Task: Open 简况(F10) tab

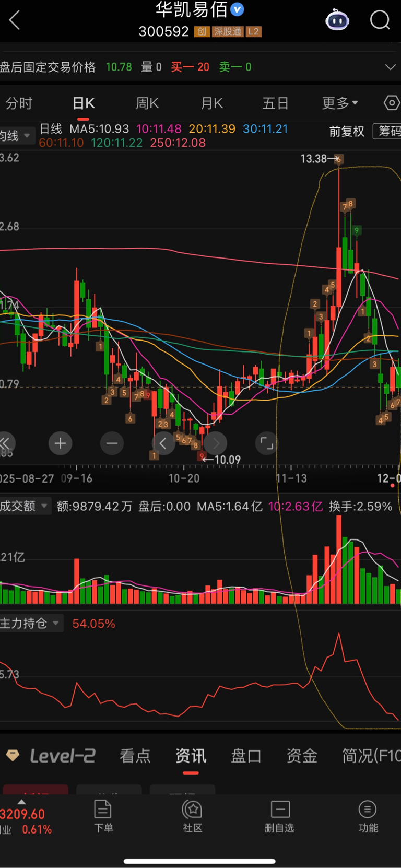Action: pyautogui.click(x=371, y=756)
